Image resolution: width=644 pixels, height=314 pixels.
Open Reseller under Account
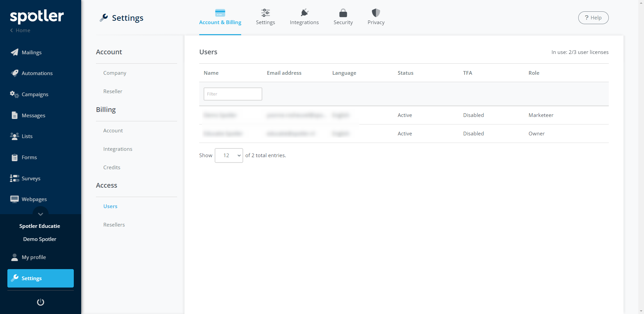pyautogui.click(x=113, y=91)
